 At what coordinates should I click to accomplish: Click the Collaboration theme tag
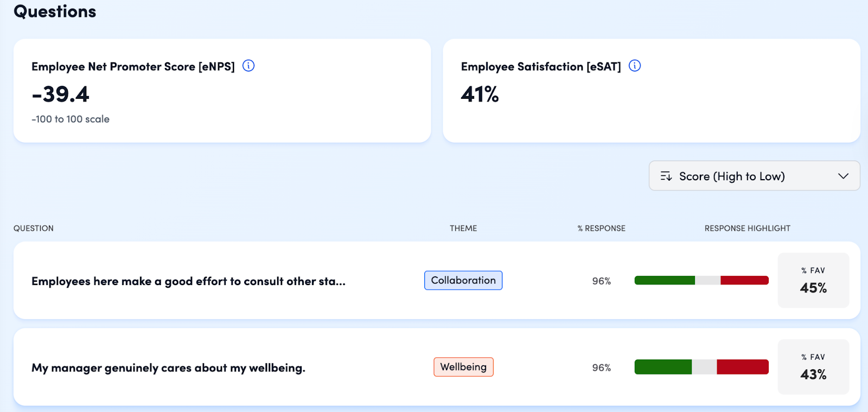tap(463, 280)
